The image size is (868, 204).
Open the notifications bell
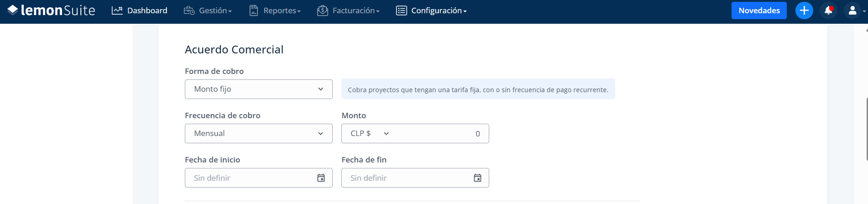(x=828, y=10)
